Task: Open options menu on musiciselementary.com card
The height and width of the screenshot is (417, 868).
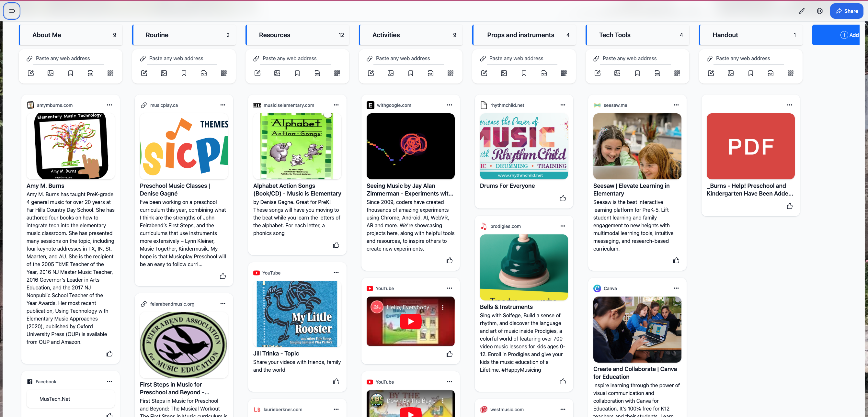Action: coord(336,105)
